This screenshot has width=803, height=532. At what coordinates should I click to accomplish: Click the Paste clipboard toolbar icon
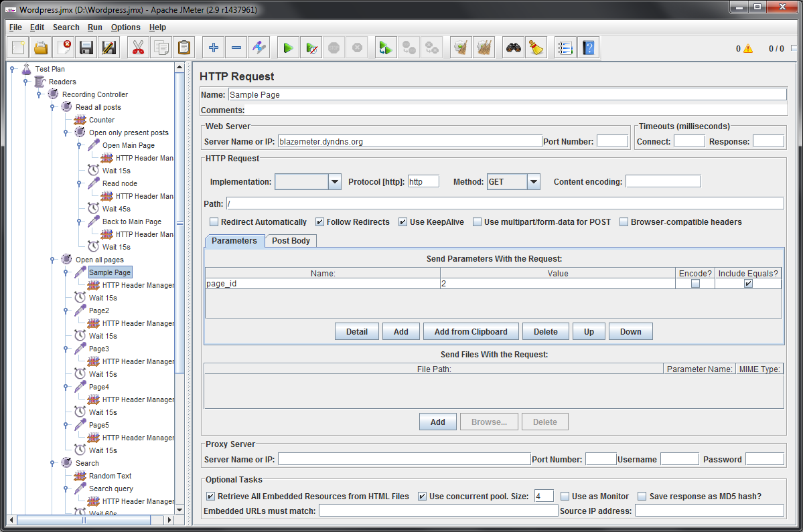184,48
